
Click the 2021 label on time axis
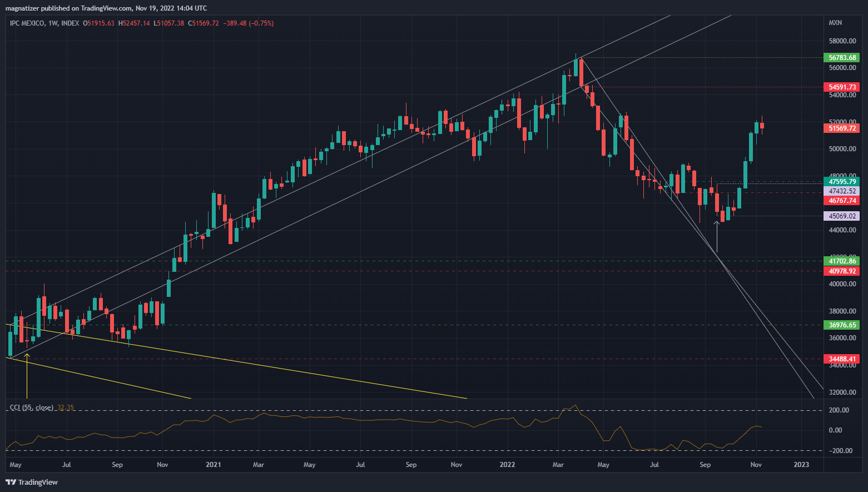(213, 465)
